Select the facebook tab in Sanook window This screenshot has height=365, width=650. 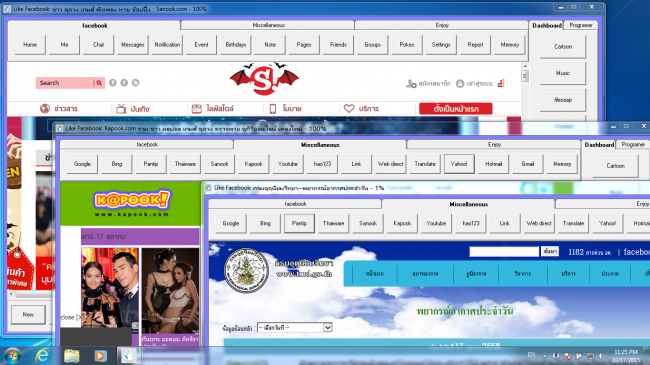point(95,25)
